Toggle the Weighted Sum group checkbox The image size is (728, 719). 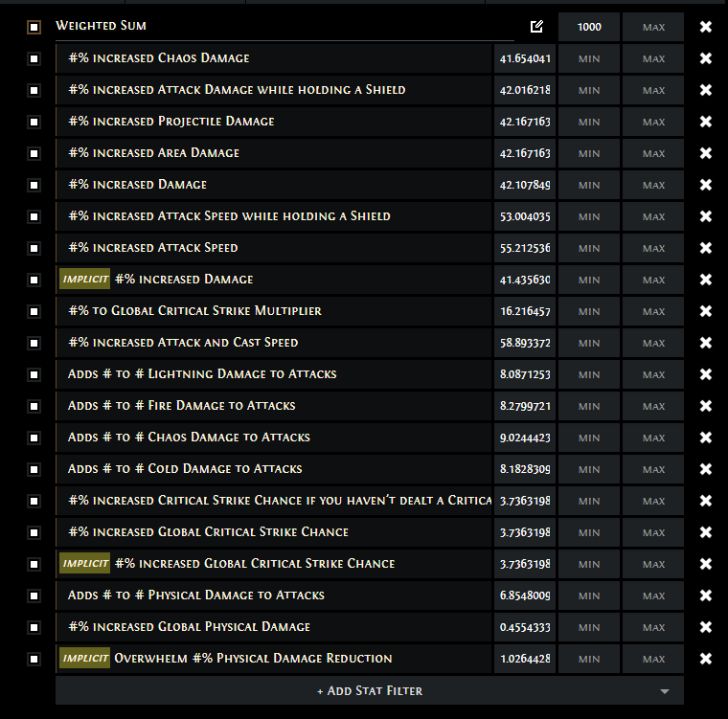pos(34,27)
